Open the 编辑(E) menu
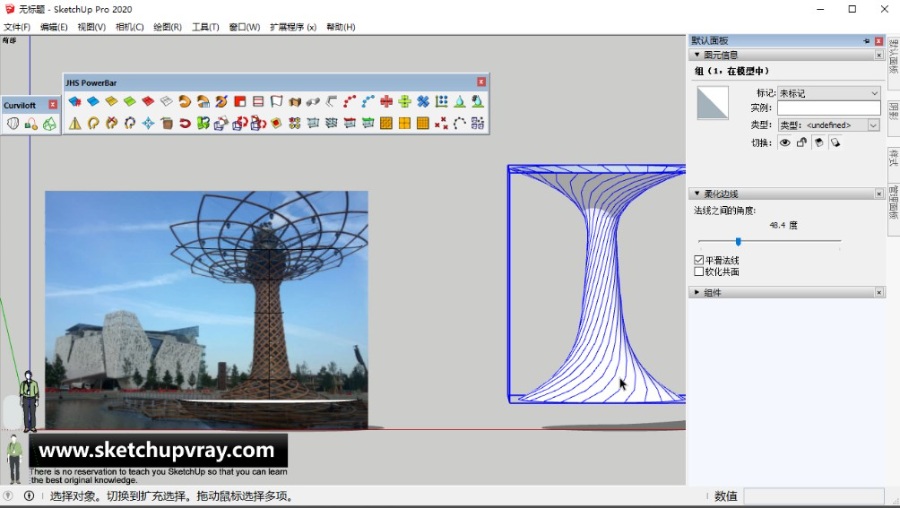 [53, 27]
